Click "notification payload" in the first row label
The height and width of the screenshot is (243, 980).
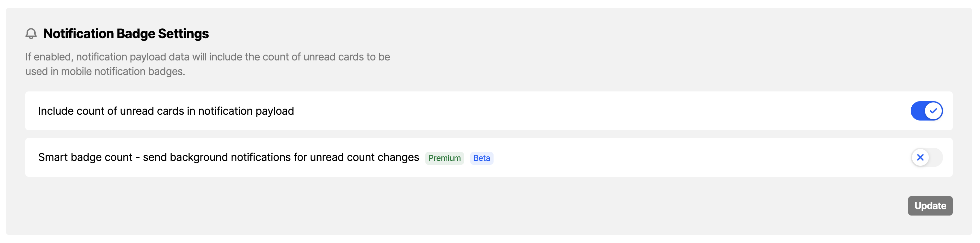click(246, 111)
